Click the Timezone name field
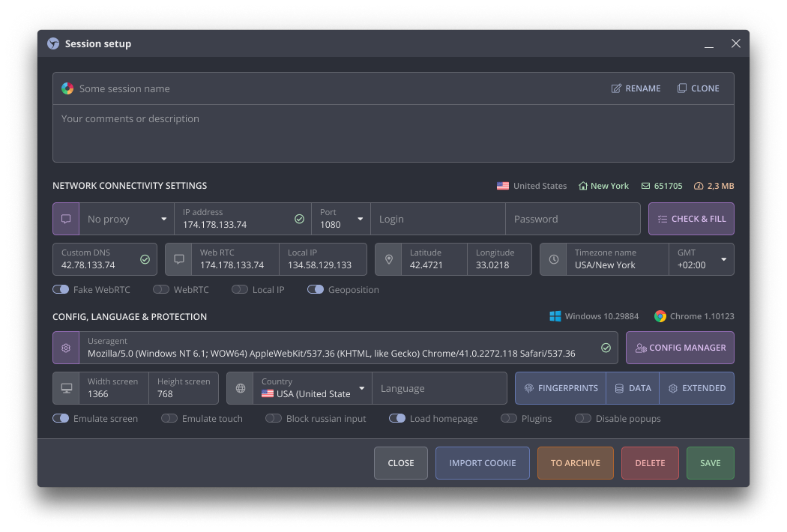This screenshot has height=532, width=787. (618, 259)
